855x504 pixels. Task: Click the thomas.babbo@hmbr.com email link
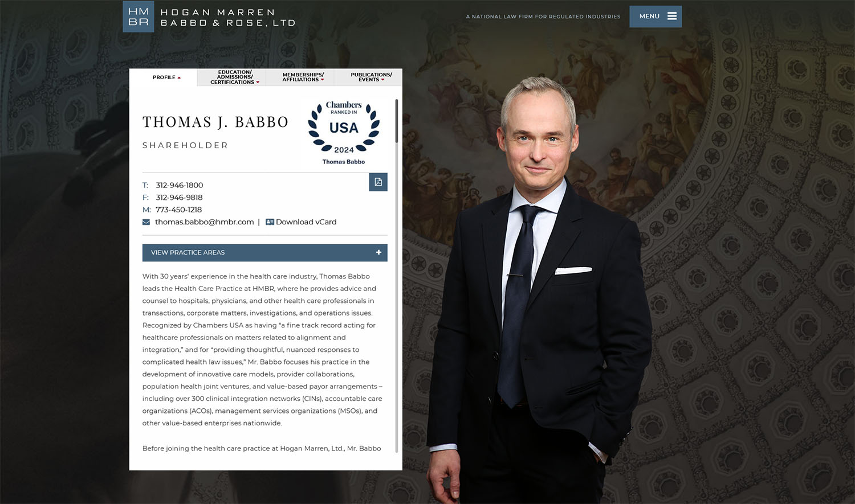click(205, 222)
